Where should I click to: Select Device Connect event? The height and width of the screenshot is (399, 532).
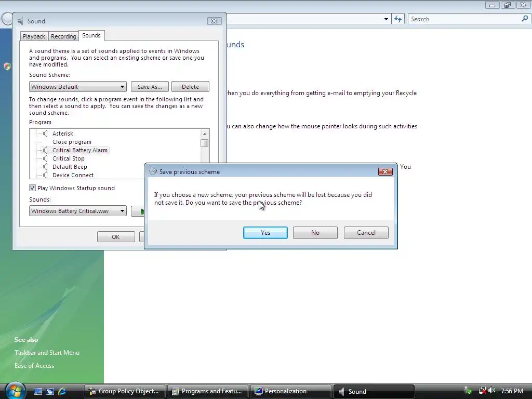[73, 175]
